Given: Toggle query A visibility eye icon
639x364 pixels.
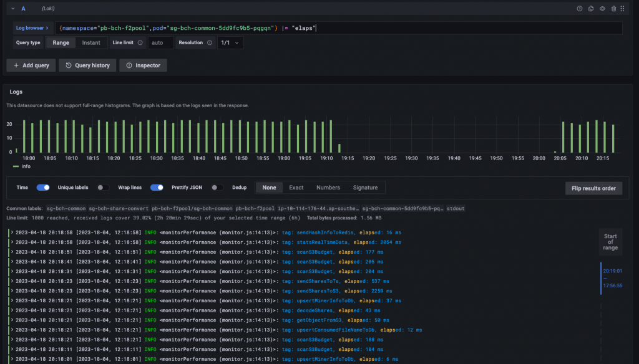Looking at the screenshot, I should (x=602, y=9).
